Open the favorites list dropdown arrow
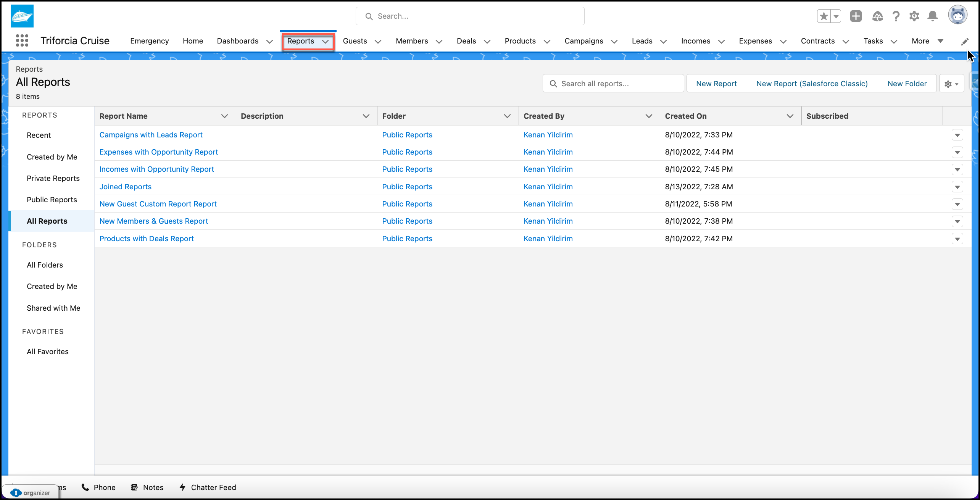Screen dimensions: 980x500 836,16
